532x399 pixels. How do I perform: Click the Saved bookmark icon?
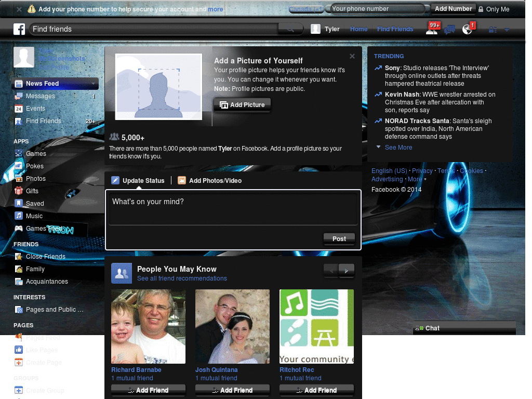19,204
